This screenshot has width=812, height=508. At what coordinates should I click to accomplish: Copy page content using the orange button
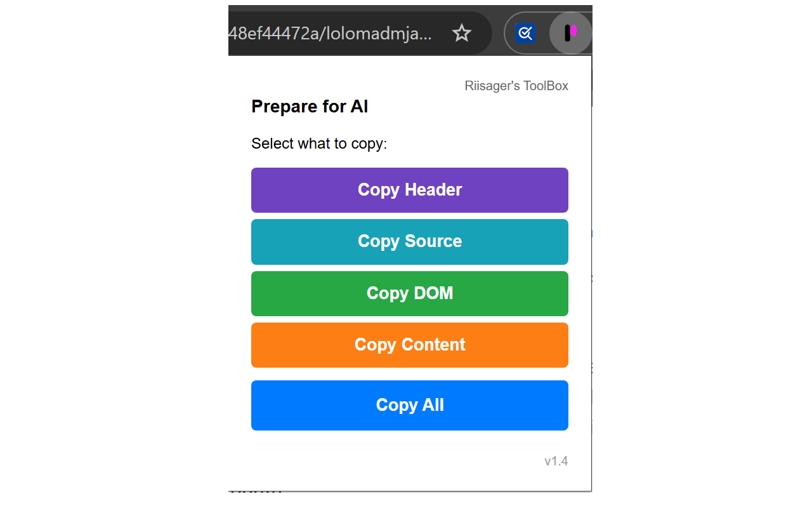[x=410, y=345]
